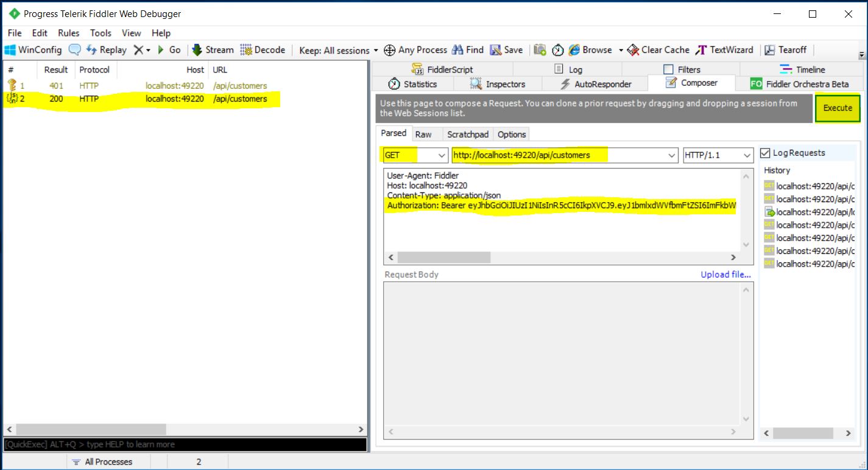The image size is (868, 470).
Task: Click sessions list horizontal scrollbar thumb
Action: pos(90,429)
